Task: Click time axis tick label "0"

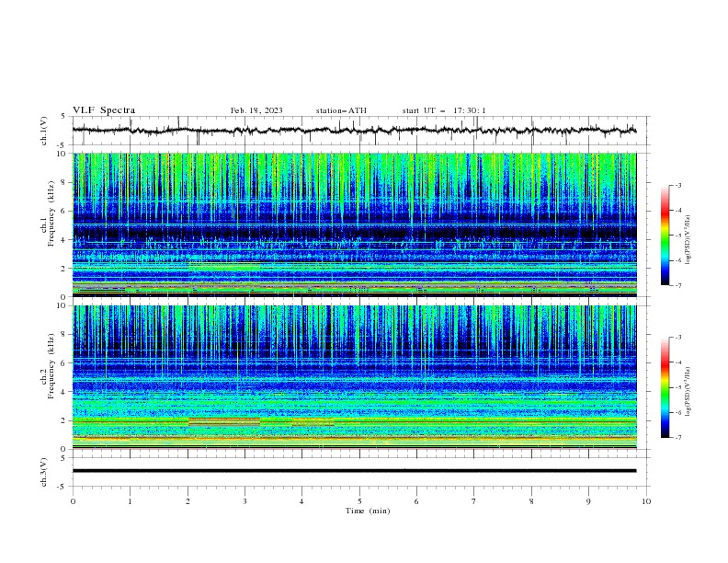Action: 73,501
